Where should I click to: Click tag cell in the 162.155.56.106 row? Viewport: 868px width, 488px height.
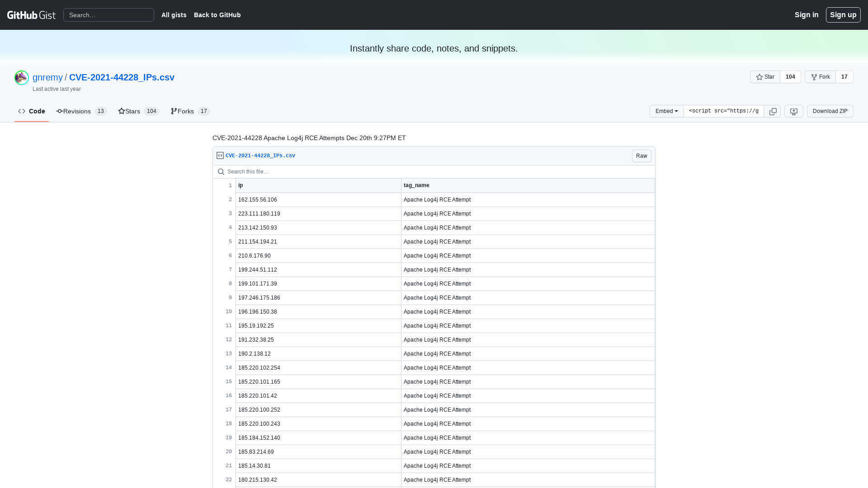point(528,200)
